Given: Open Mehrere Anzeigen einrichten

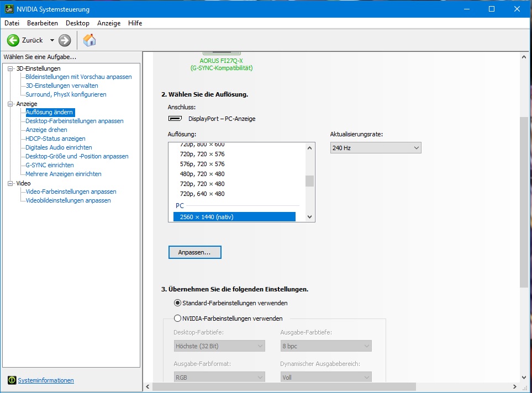Looking at the screenshot, I should click(64, 174).
